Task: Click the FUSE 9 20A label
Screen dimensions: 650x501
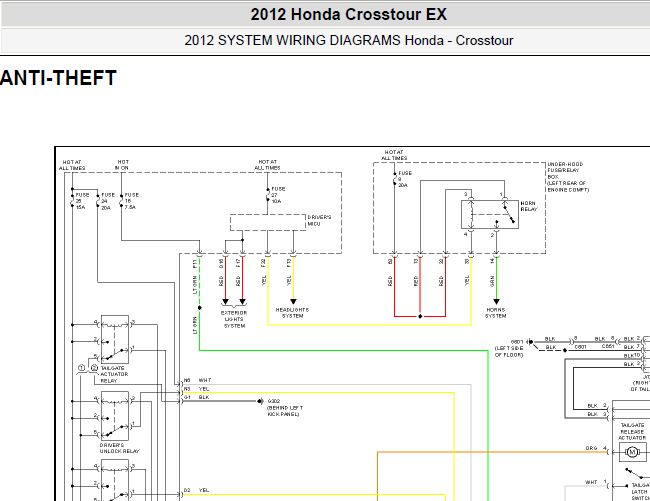Action: (405, 179)
